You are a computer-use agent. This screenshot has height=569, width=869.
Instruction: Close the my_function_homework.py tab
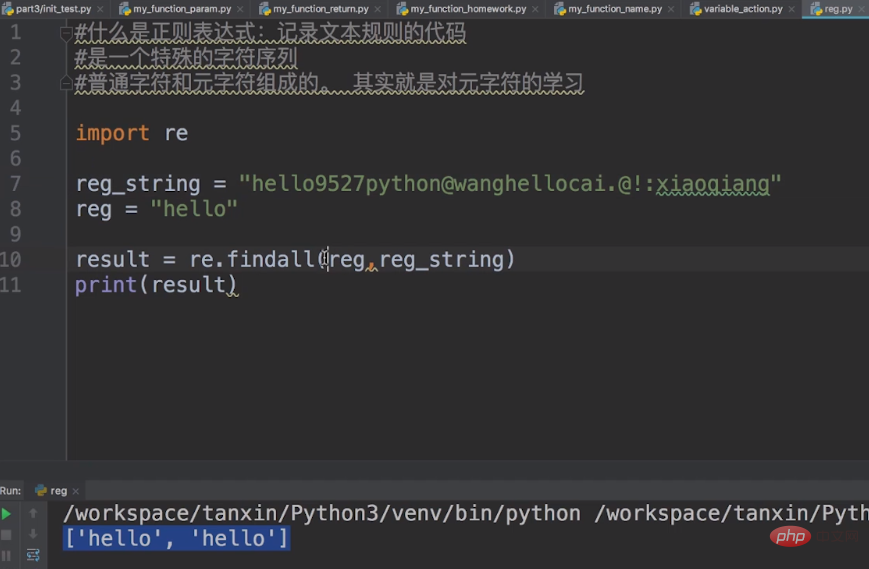(x=535, y=9)
